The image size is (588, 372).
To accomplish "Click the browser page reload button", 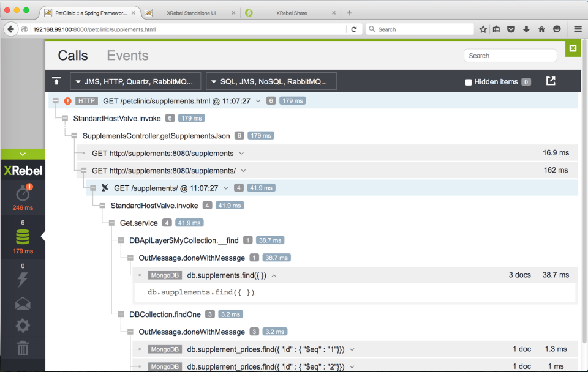I will point(354,29).
